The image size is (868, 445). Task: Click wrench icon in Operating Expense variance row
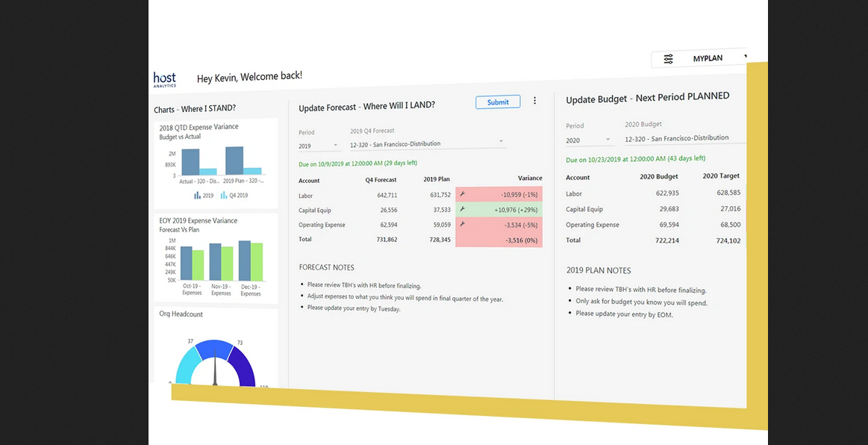coord(463,224)
